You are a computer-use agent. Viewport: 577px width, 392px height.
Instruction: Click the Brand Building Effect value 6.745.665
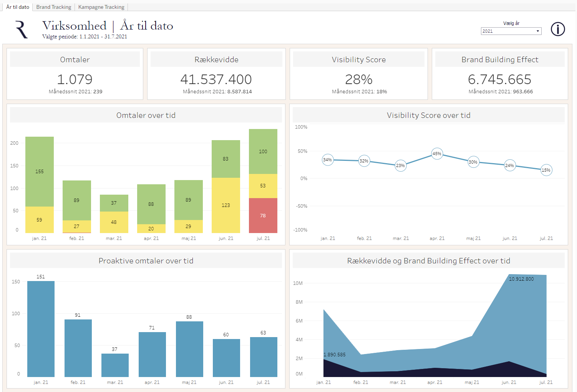499,79
